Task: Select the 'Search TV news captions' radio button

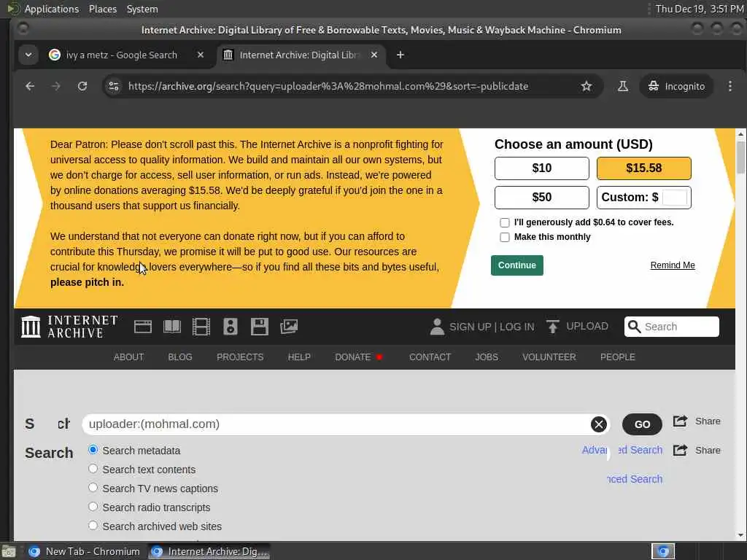Action: tap(93, 488)
